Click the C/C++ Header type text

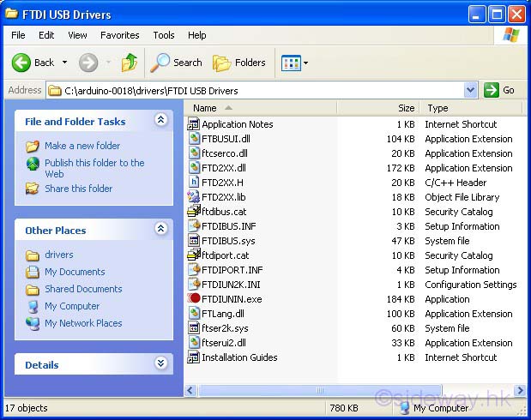click(x=456, y=183)
